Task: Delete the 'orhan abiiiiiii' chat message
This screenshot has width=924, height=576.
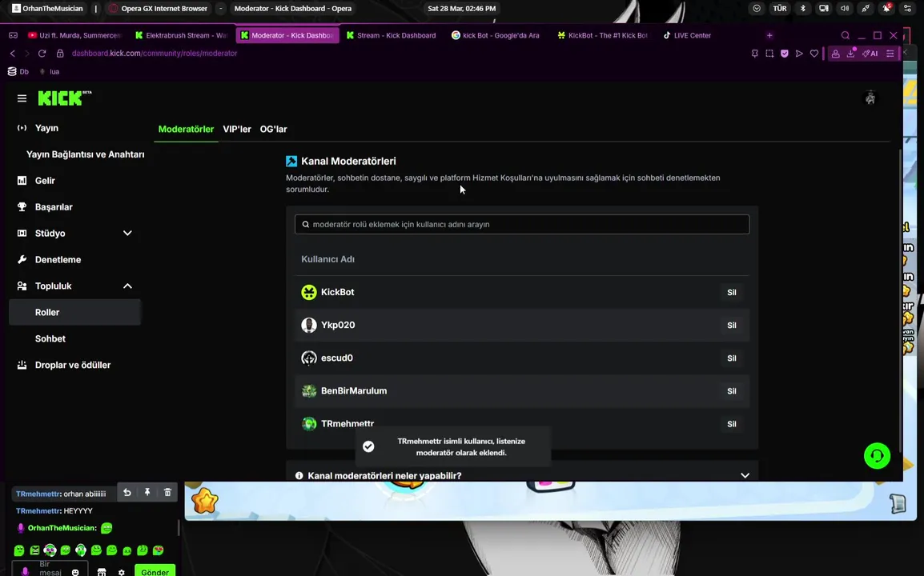Action: point(167,492)
